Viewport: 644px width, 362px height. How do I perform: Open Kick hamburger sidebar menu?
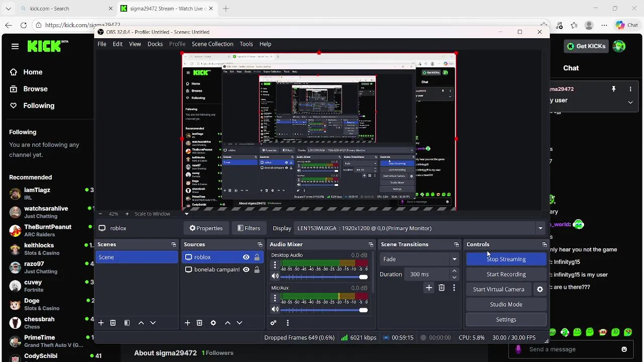point(15,46)
